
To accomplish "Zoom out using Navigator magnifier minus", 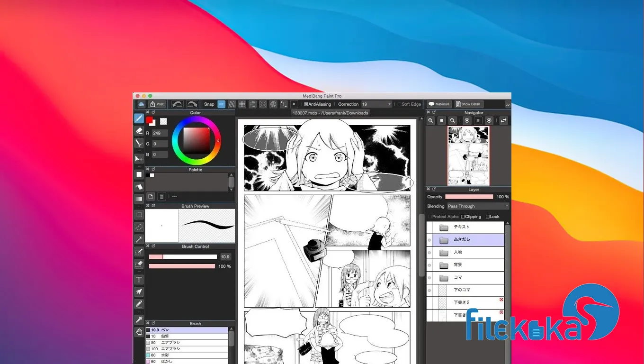I will (x=453, y=120).
